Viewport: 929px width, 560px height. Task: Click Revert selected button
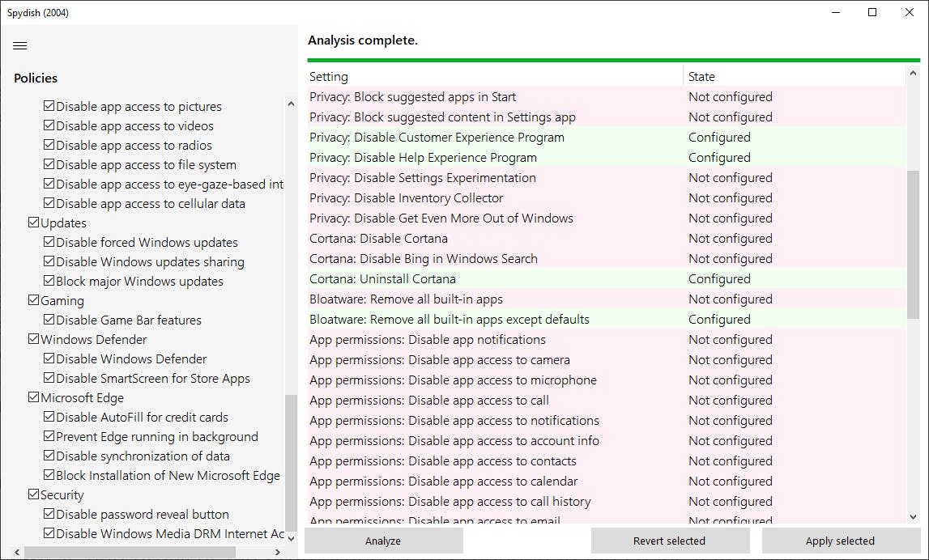click(669, 541)
